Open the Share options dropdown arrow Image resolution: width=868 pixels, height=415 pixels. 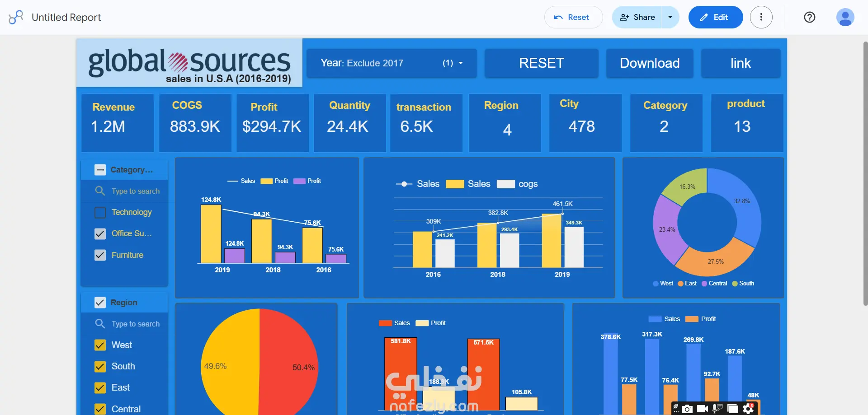pyautogui.click(x=670, y=17)
